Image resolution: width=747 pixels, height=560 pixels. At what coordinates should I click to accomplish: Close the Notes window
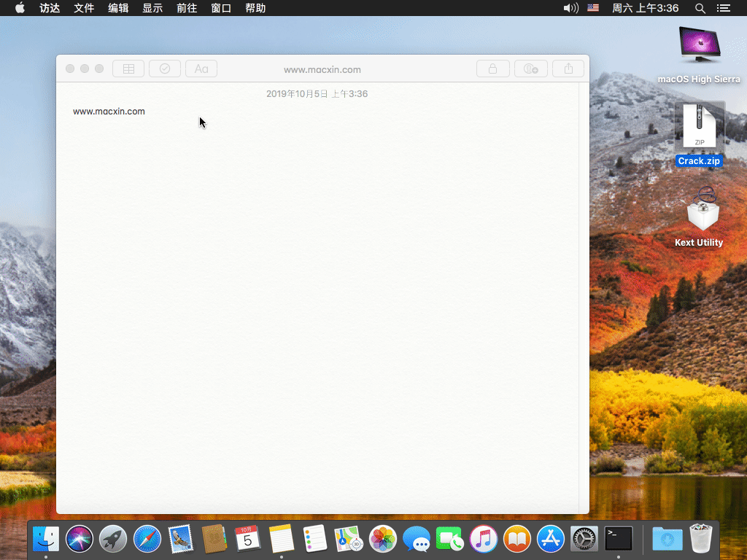(70, 69)
